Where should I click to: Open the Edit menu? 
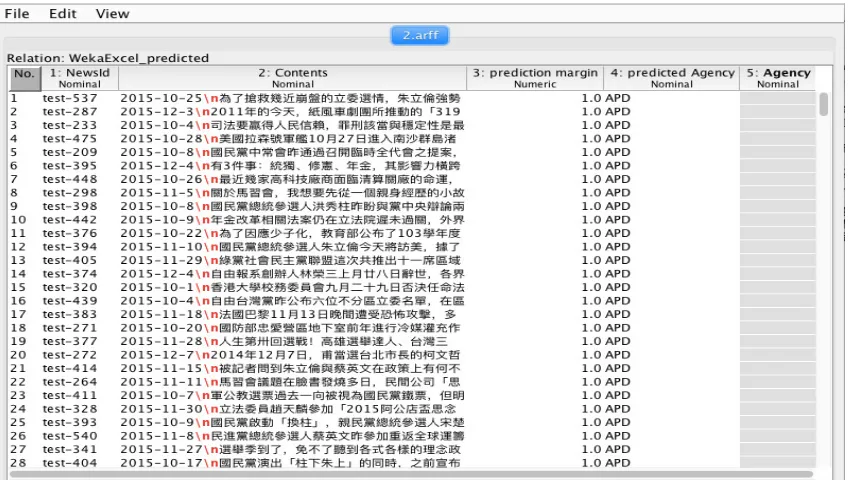click(x=63, y=14)
